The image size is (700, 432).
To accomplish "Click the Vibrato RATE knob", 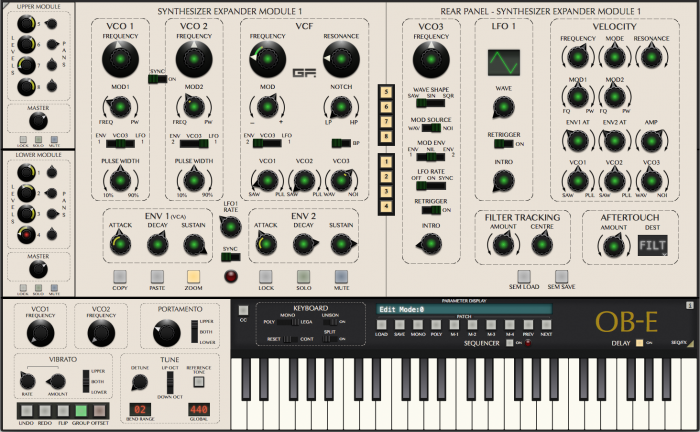I will coord(27,381).
